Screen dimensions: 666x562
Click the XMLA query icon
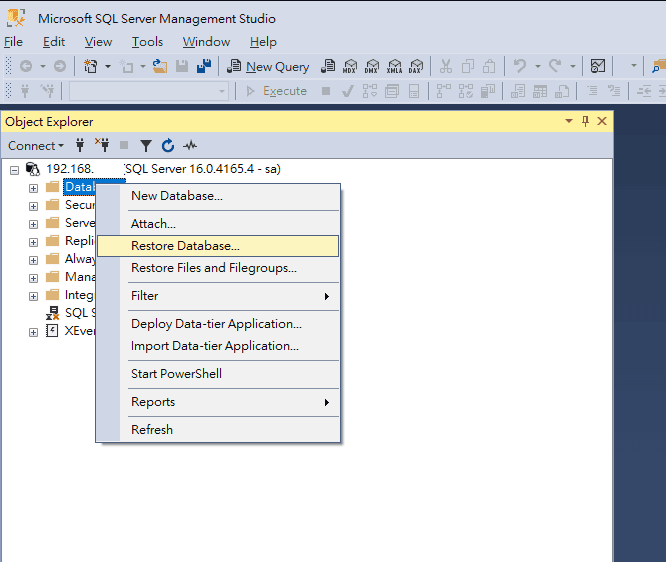click(x=394, y=66)
